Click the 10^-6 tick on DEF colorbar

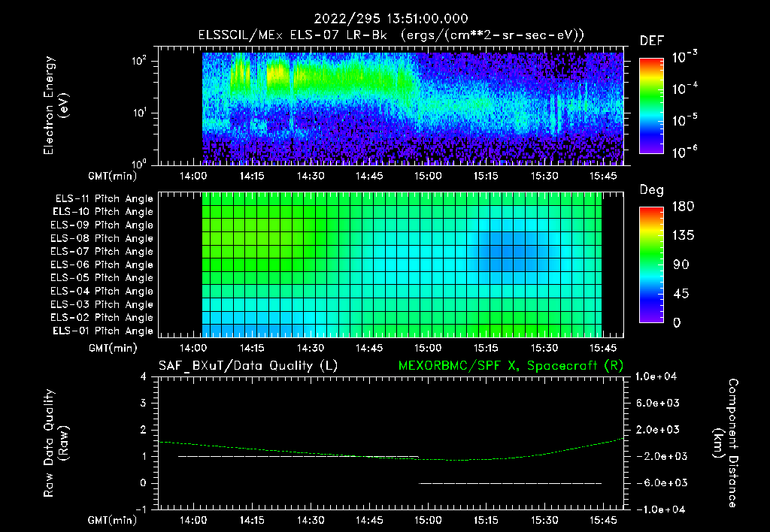[x=685, y=152]
